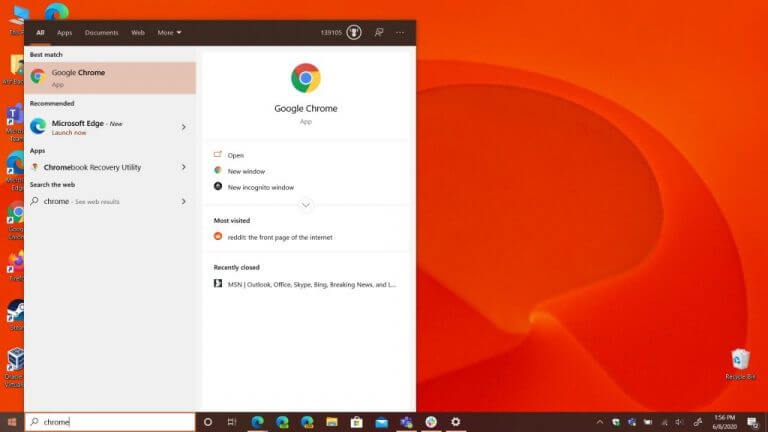
Task: Open Microsoft Teams from taskbar
Action: click(406, 422)
